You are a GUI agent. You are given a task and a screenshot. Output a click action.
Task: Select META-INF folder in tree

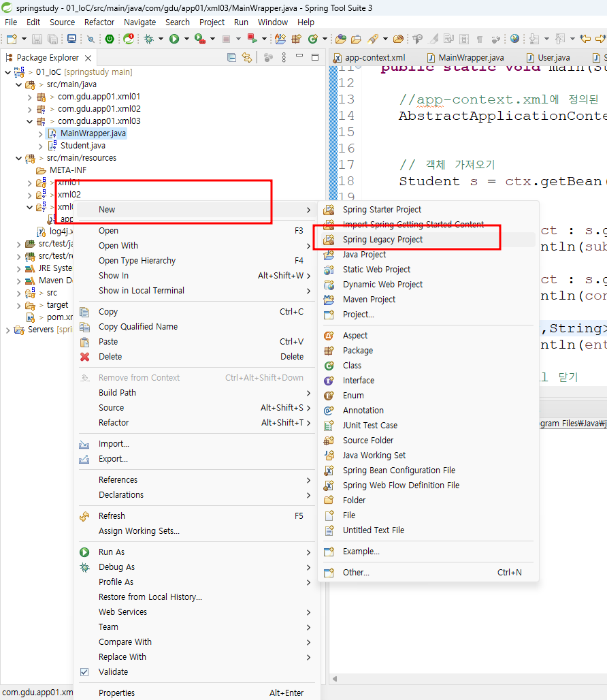[68, 170]
